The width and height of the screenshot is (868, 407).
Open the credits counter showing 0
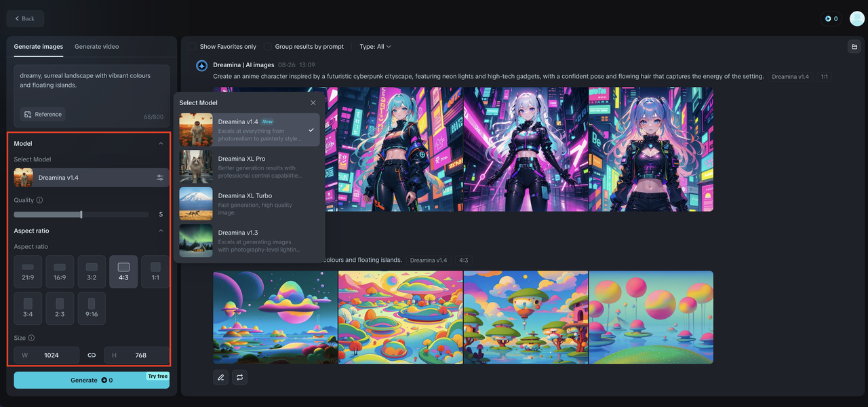[831, 19]
